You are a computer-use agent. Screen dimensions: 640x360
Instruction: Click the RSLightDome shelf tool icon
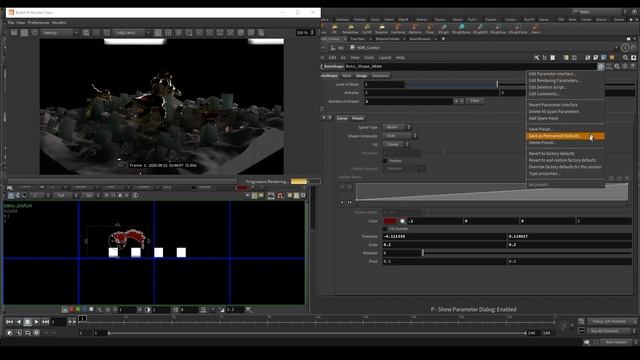(461, 29)
